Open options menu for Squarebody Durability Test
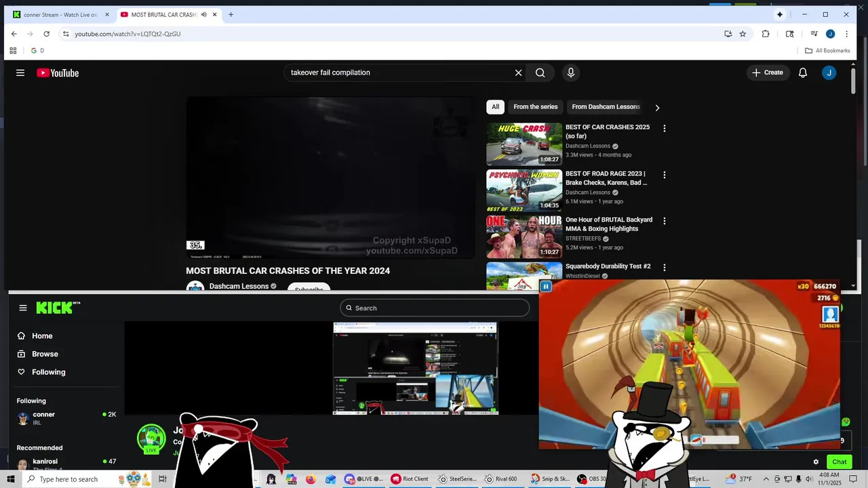The image size is (868, 488). (665, 268)
